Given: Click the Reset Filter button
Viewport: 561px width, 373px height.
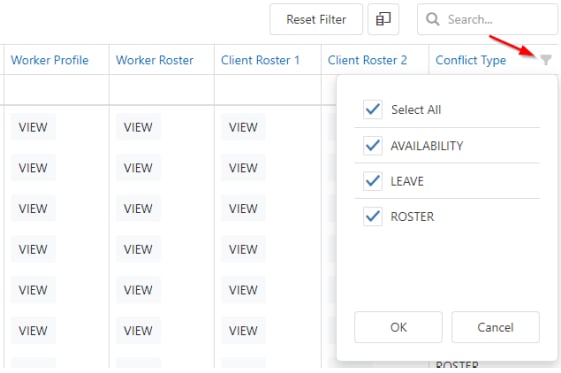Looking at the screenshot, I should 316,19.
